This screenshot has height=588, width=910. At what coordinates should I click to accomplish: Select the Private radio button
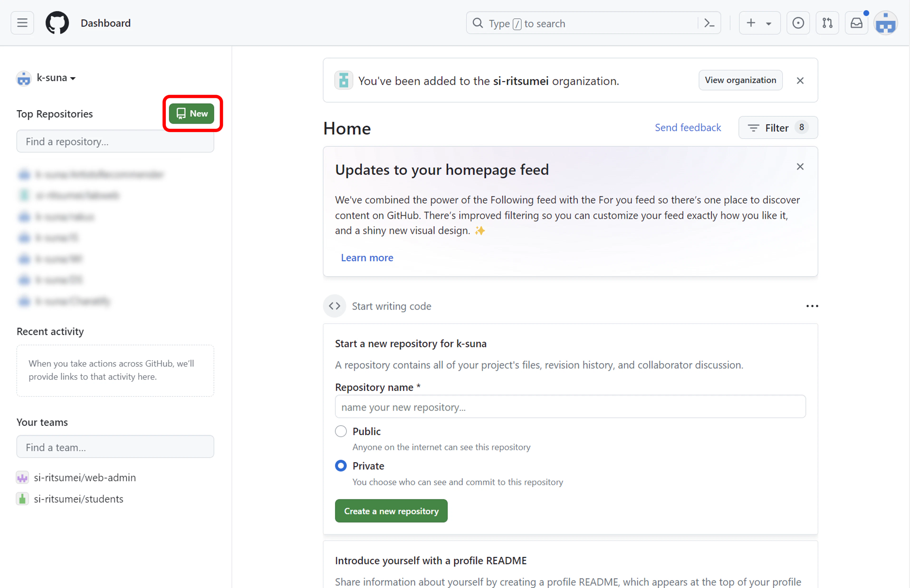coord(341,465)
